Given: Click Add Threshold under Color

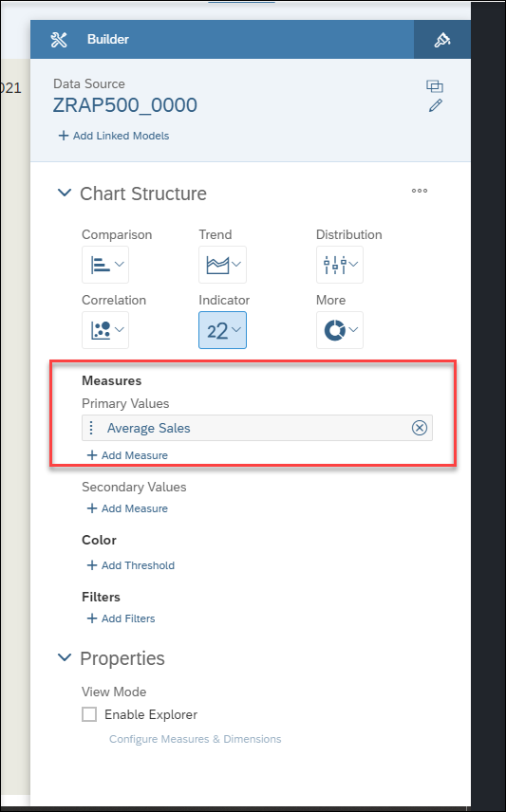Looking at the screenshot, I should 130,565.
